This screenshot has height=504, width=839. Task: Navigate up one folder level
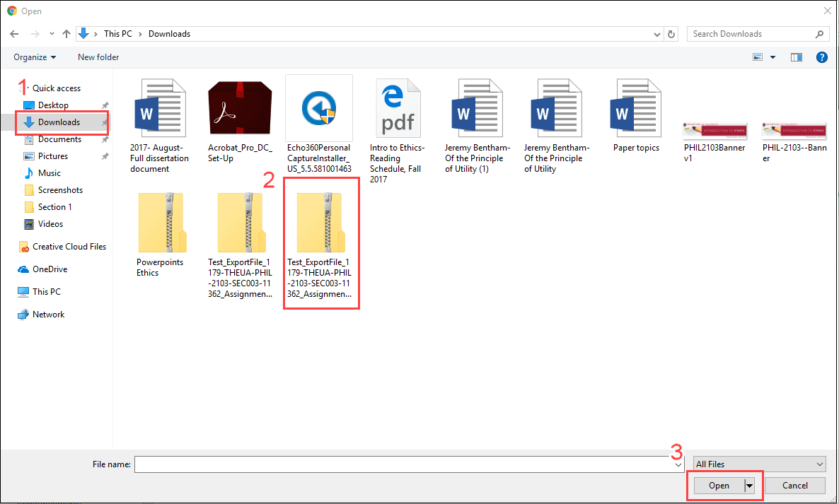[x=66, y=33]
